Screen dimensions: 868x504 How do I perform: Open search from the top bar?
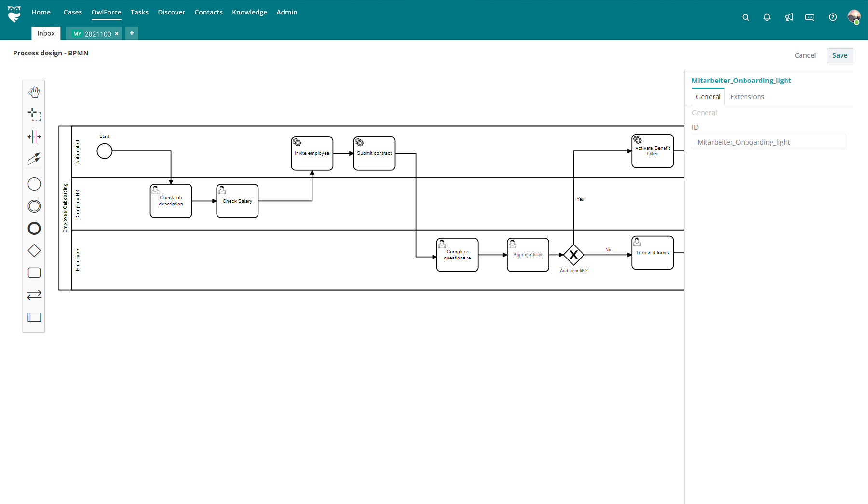pos(746,17)
